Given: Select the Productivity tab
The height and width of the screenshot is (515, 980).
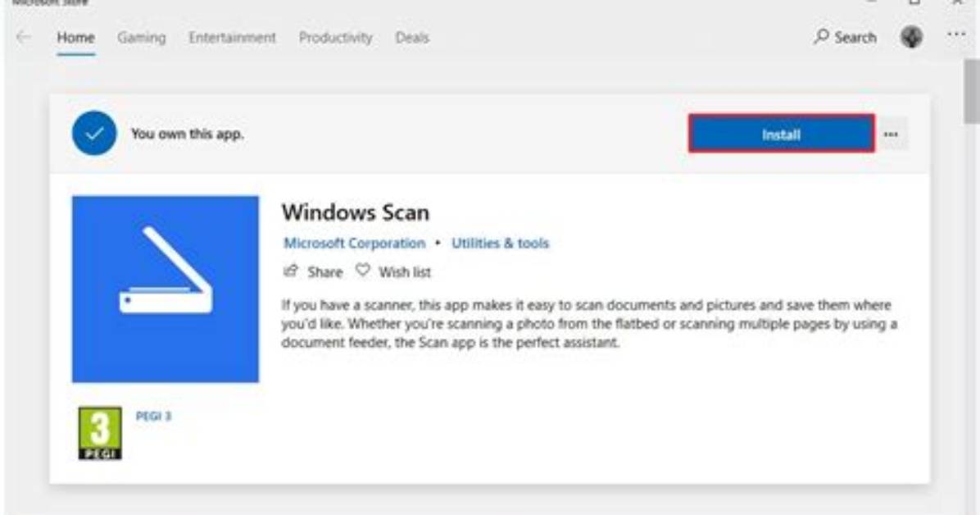Looking at the screenshot, I should (x=336, y=38).
